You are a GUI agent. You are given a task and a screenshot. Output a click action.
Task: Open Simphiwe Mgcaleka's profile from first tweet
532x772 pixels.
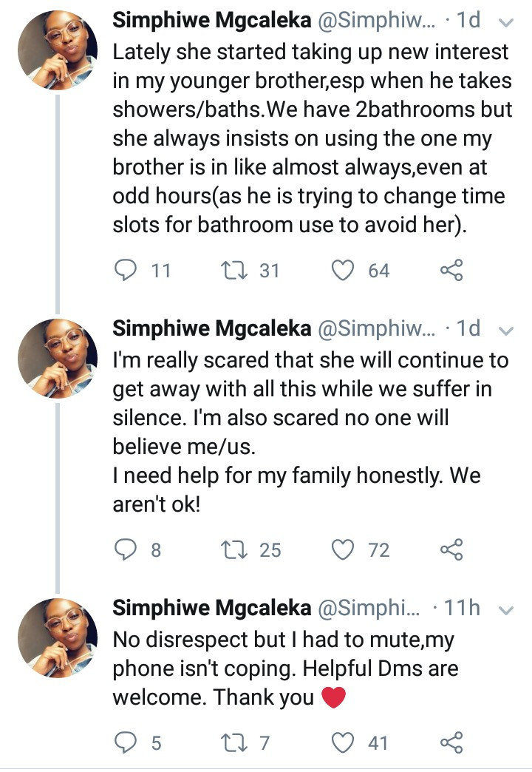coord(211,22)
